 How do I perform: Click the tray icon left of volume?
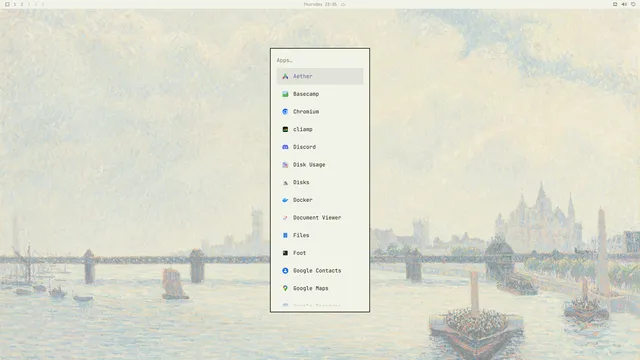tap(615, 4)
